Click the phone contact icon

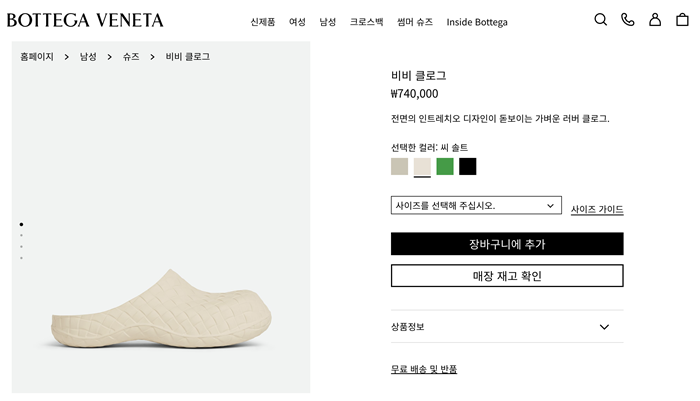pos(628,20)
